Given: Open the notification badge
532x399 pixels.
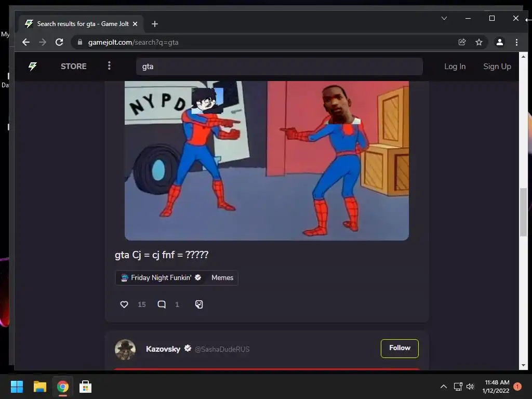Looking at the screenshot, I should [517, 387].
